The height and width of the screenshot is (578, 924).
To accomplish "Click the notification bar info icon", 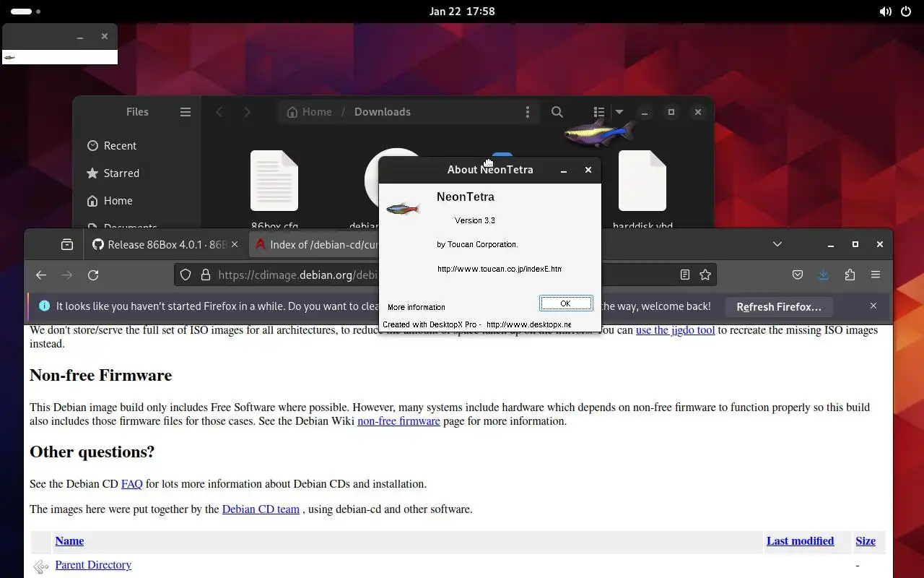I will tap(44, 306).
